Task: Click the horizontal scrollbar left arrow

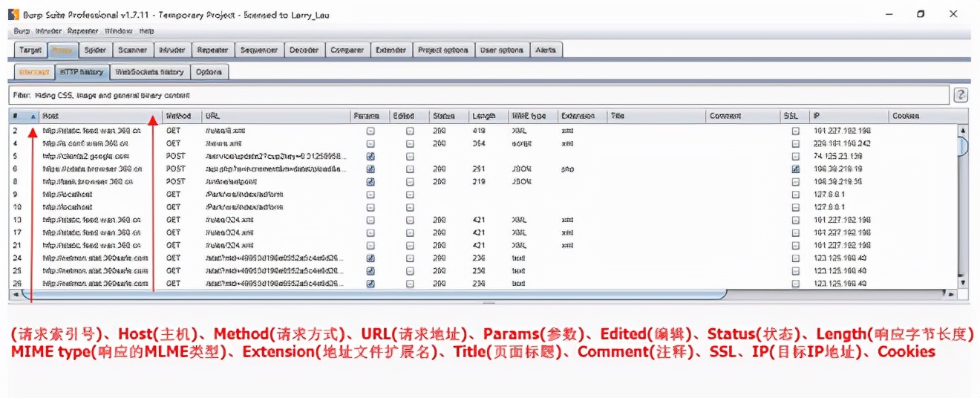Action: click(x=15, y=294)
